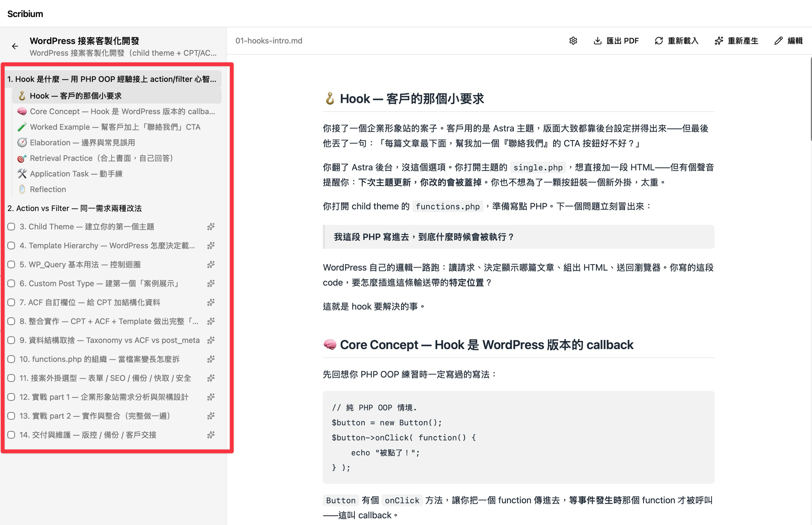Viewport: 812px width, 525px height.
Task: Click the sparkle icon for 14. 交付與維護
Action: pos(211,435)
